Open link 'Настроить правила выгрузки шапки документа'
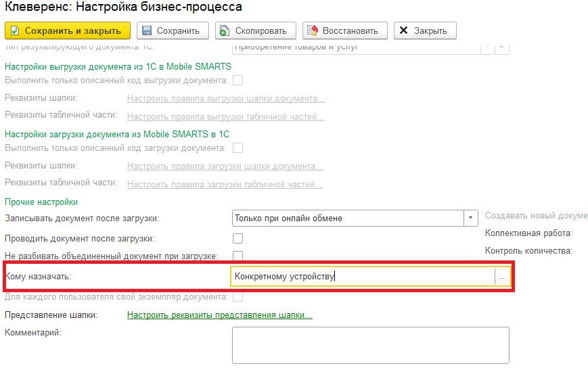The width and height of the screenshot is (588, 370). tap(226, 99)
